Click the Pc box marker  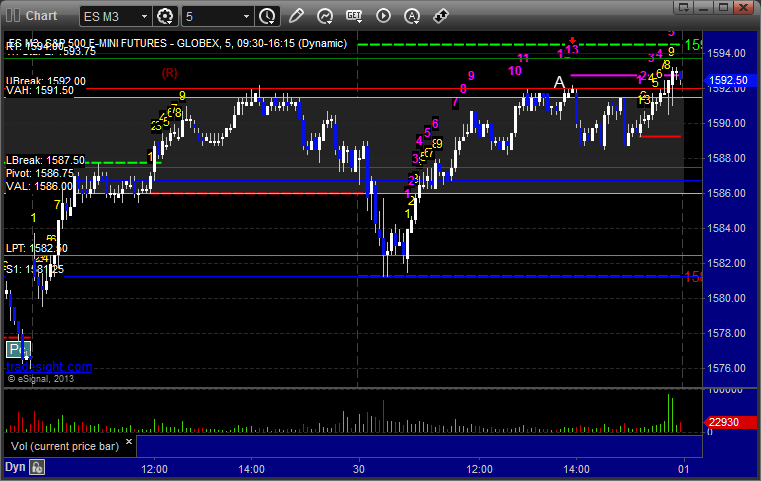[x=18, y=349]
